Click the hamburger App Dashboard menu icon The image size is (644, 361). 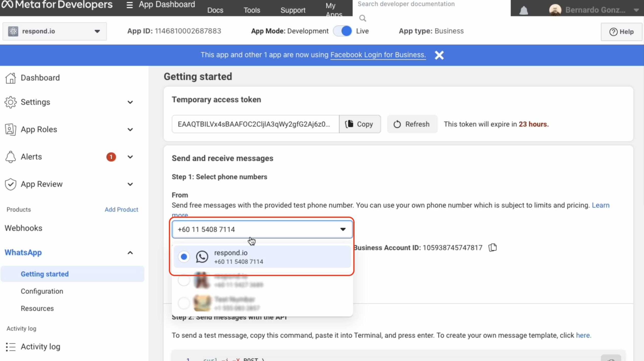(x=129, y=5)
